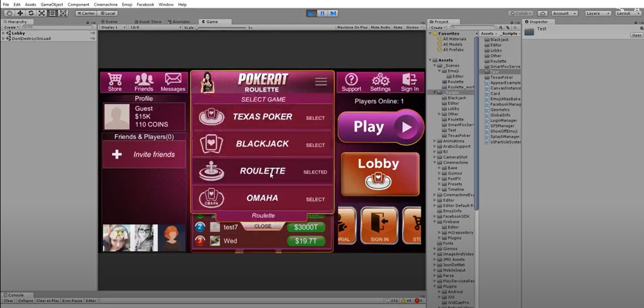
Task: Open the GameObject menu
Action: pyautogui.click(x=52, y=4)
